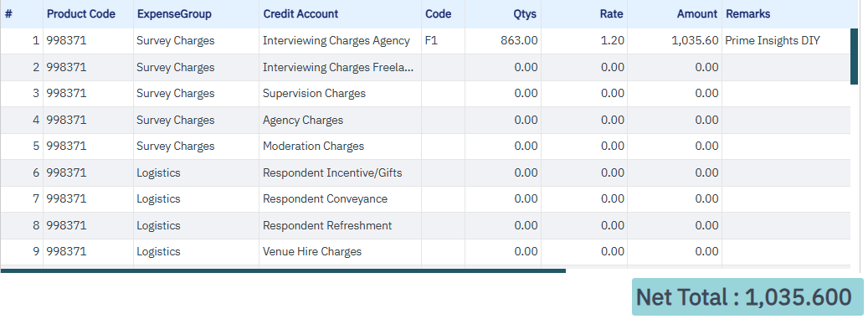
Task: Sort by the Product Code column header
Action: click(88, 14)
